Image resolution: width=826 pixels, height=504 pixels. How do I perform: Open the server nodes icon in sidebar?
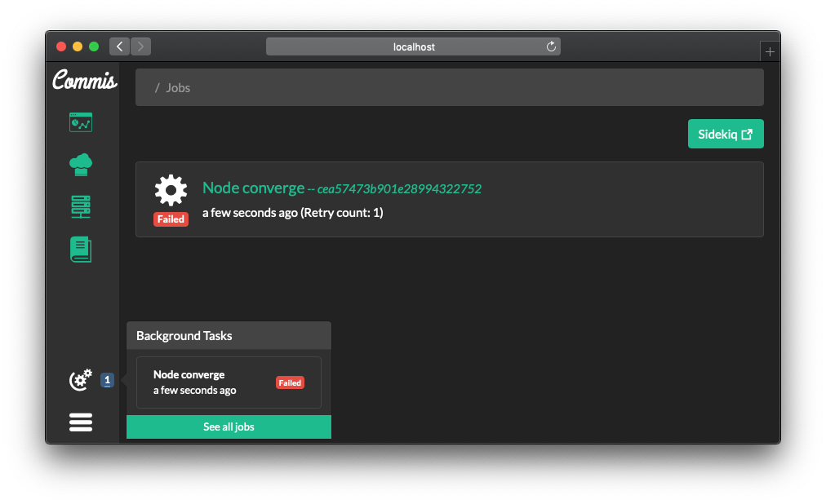(81, 207)
